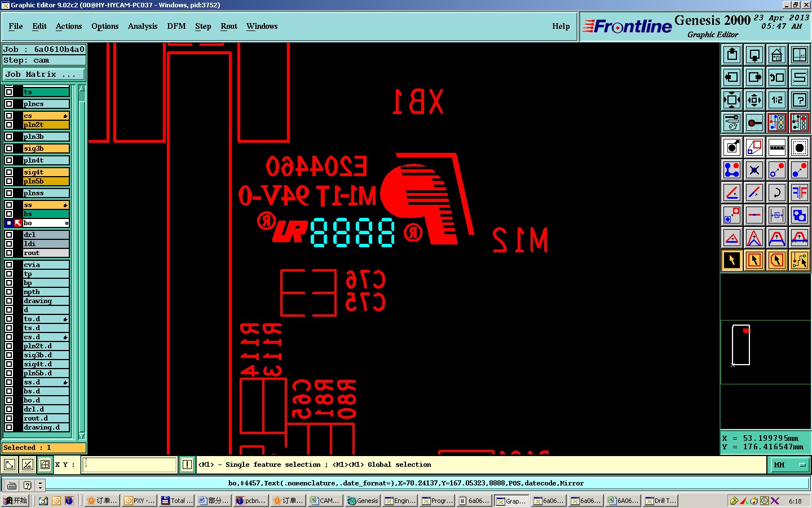Select the cvia layer name

[46, 265]
